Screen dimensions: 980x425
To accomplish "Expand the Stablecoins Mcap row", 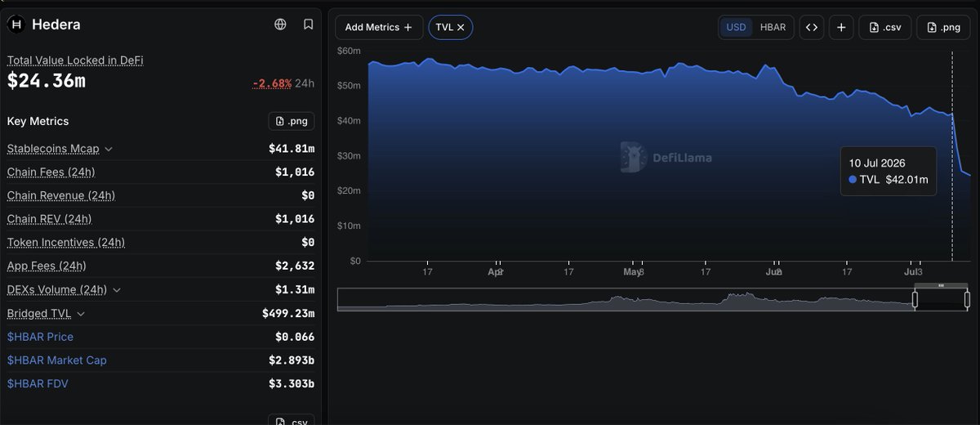I will pos(109,149).
